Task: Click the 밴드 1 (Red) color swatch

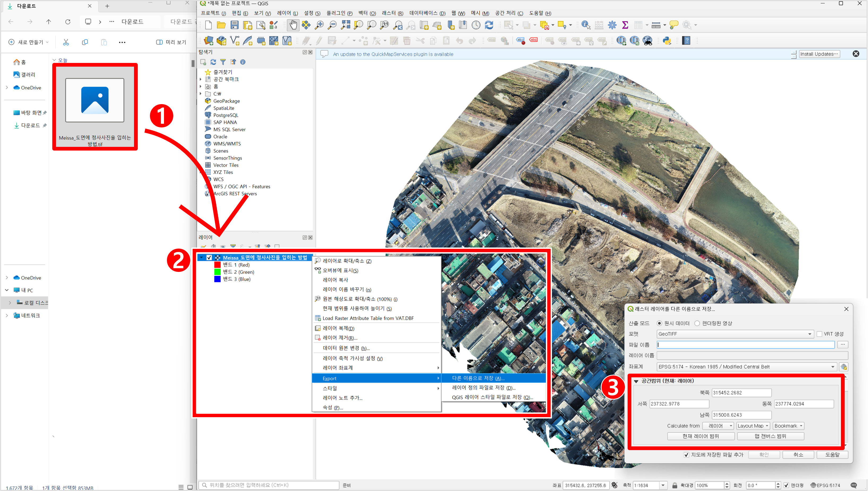Action: (x=217, y=265)
